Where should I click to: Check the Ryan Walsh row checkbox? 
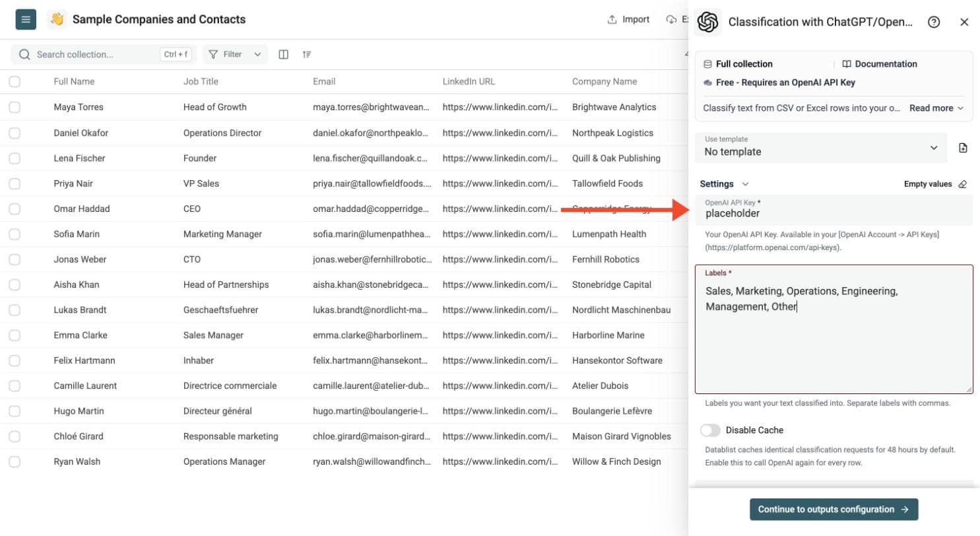15,462
